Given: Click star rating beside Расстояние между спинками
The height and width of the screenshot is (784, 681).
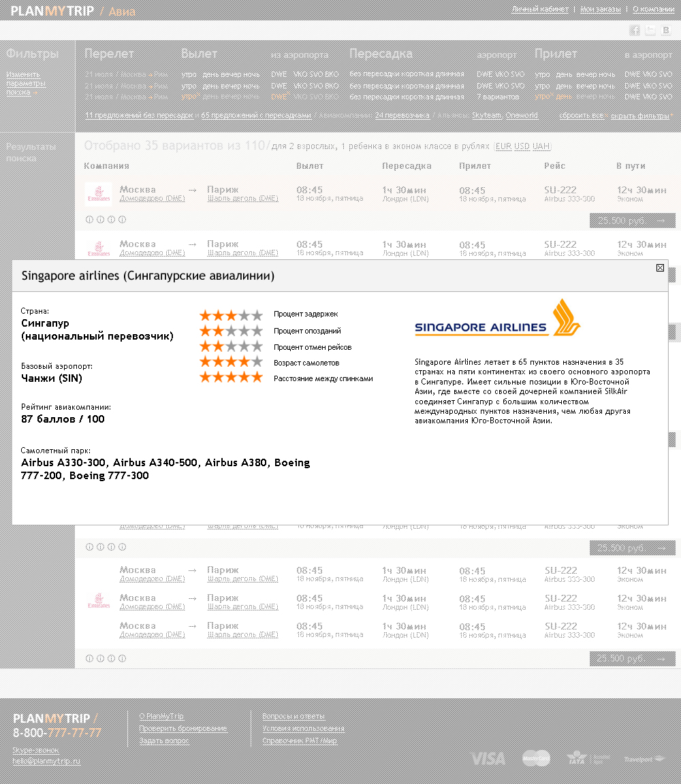Looking at the screenshot, I should tap(231, 377).
